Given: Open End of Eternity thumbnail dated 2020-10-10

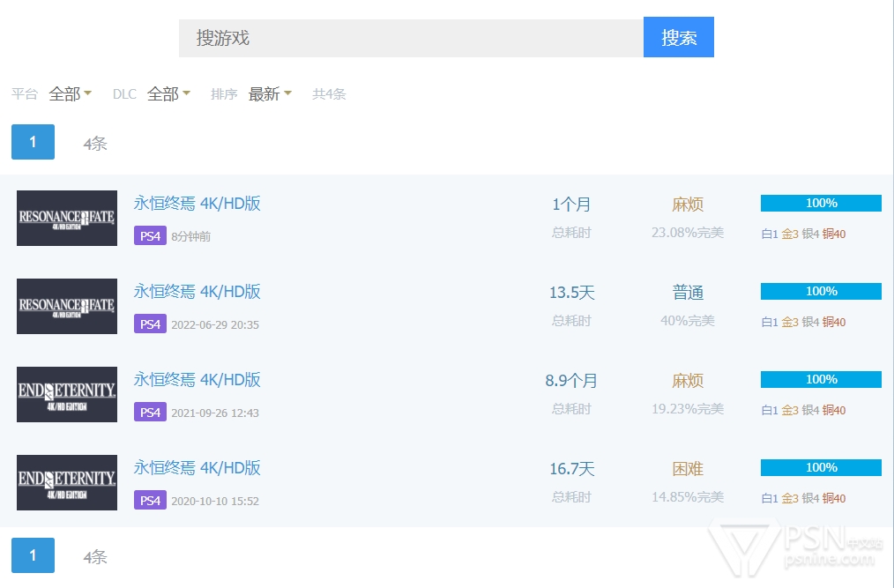Looking at the screenshot, I should tap(67, 482).
